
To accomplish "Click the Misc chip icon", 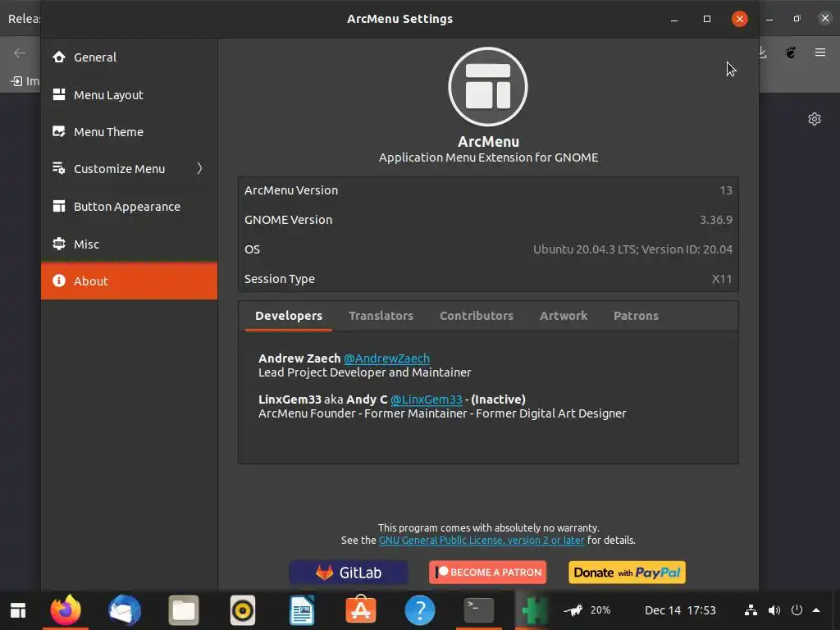I will click(x=59, y=243).
